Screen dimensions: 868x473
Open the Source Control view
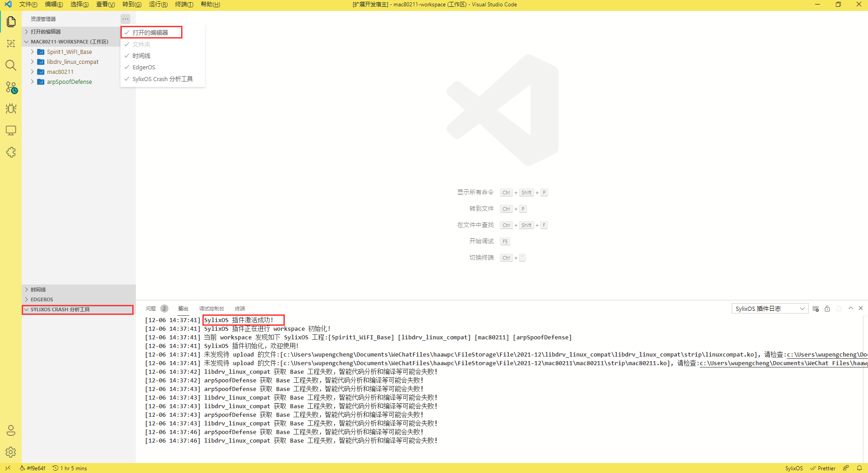[x=11, y=87]
